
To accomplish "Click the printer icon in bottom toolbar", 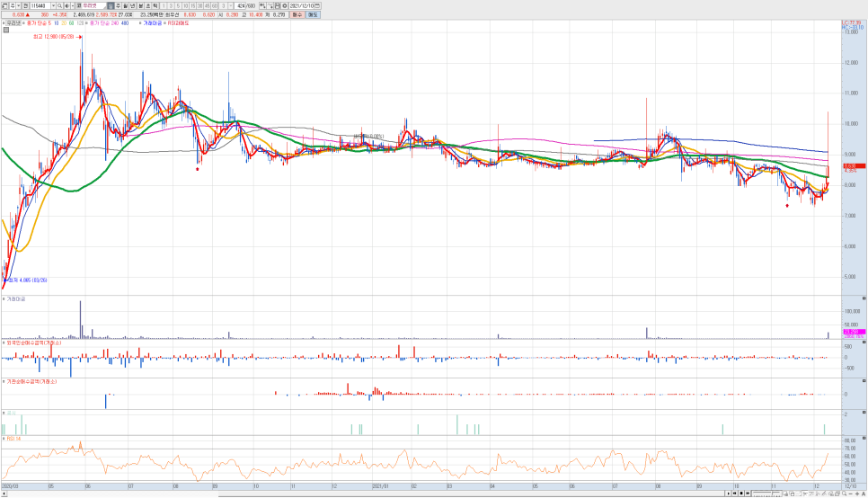I will (x=837, y=493).
